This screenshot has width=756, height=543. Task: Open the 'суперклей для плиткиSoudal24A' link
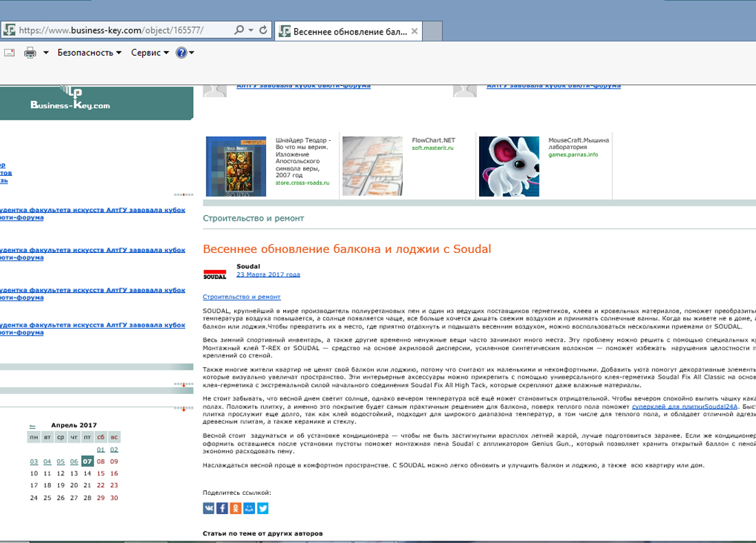(x=685, y=406)
